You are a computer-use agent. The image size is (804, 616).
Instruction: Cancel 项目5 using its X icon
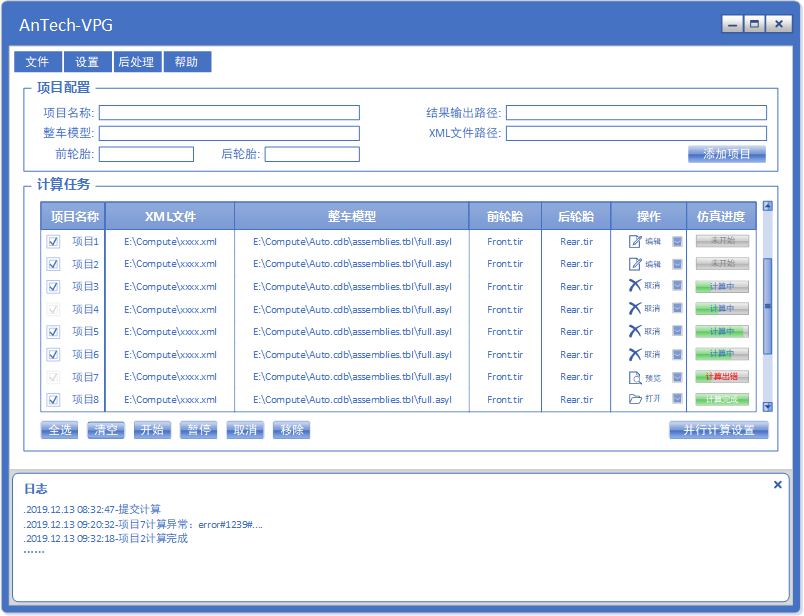(x=635, y=331)
